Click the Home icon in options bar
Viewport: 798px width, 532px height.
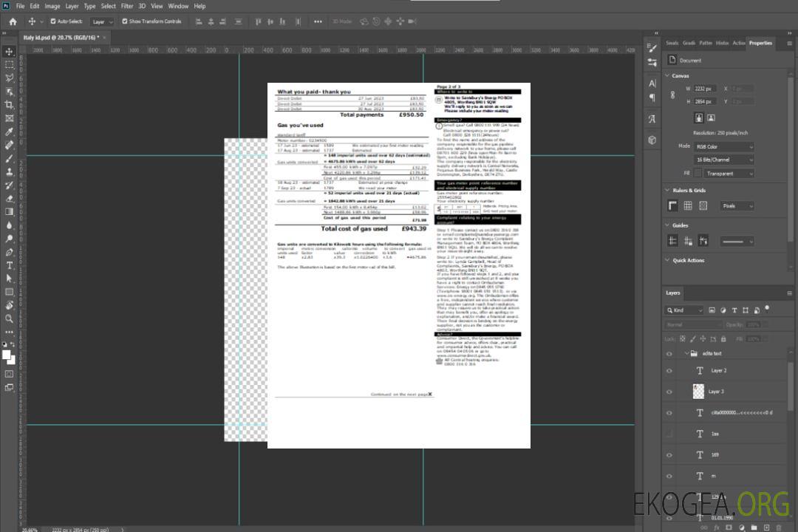(13, 21)
